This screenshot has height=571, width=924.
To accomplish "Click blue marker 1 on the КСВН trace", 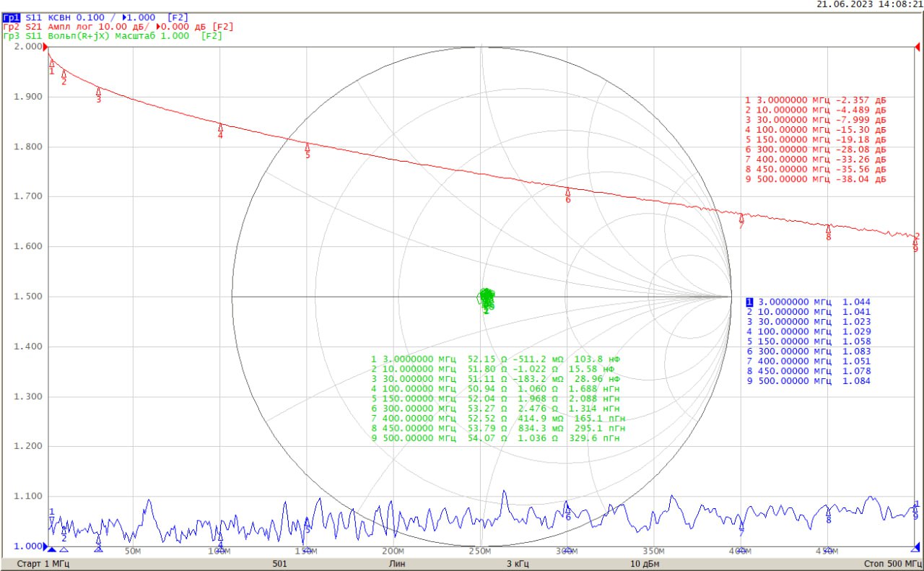I will click(51, 515).
